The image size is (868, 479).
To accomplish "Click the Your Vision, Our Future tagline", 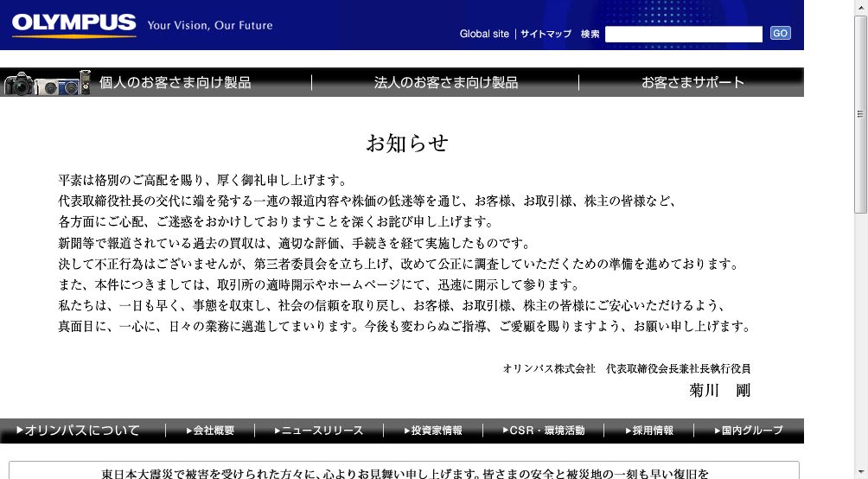I will (210, 25).
